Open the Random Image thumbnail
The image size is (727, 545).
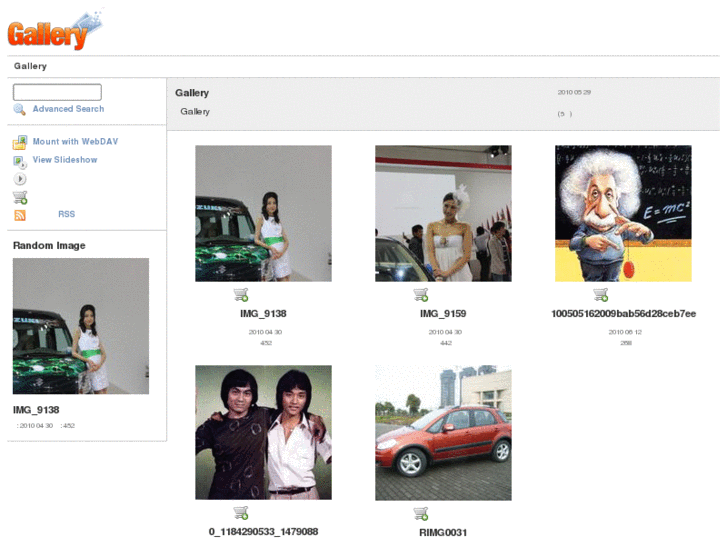[81, 326]
